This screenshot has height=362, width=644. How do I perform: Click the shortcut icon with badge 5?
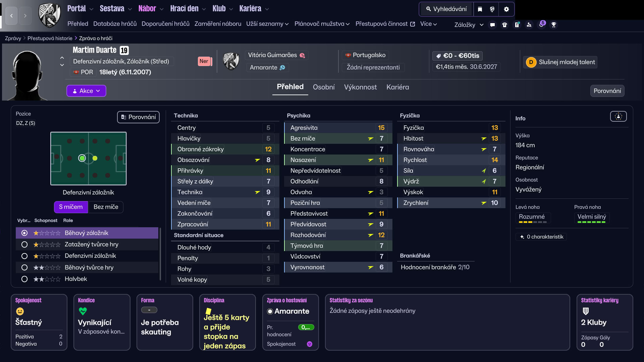coord(541,24)
